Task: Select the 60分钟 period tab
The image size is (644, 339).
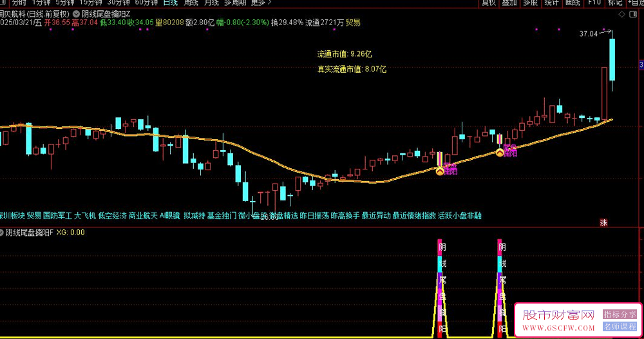Action: (x=146, y=3)
